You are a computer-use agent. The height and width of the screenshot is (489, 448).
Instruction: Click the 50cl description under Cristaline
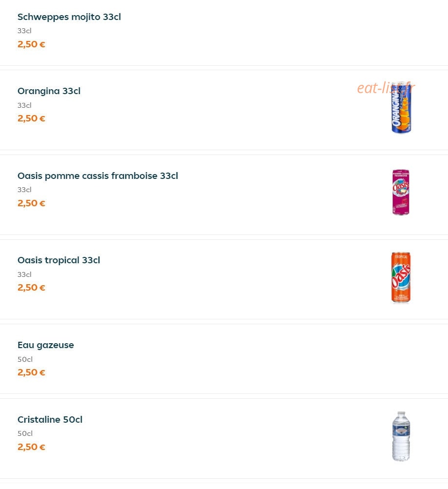pyautogui.click(x=25, y=433)
